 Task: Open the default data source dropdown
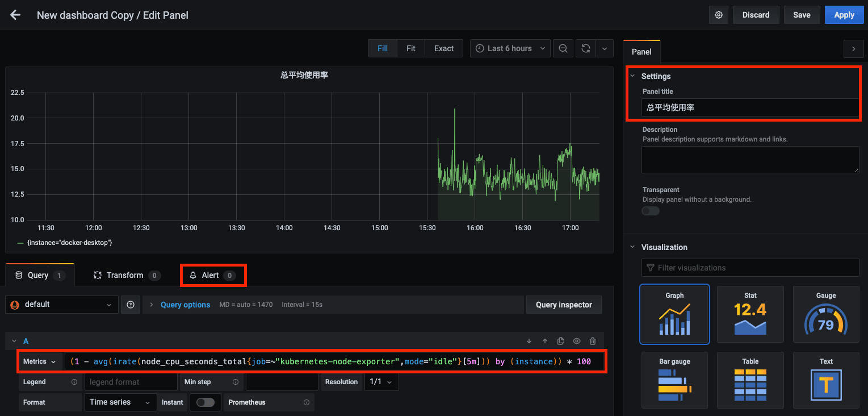click(62, 305)
